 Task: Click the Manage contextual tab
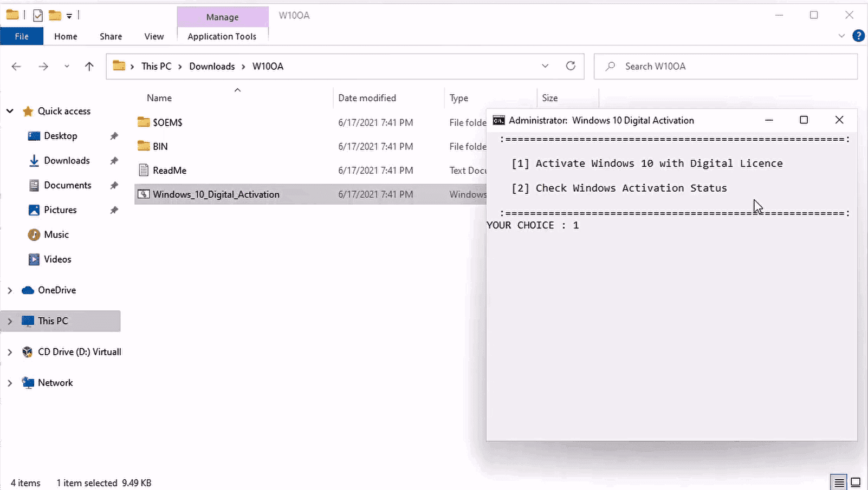point(222,17)
